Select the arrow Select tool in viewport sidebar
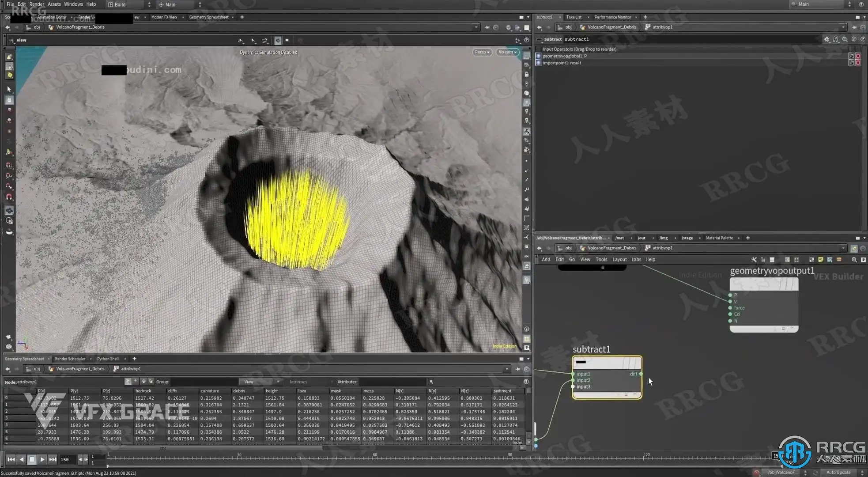Viewport: 868px width, 477px height. 9,89
